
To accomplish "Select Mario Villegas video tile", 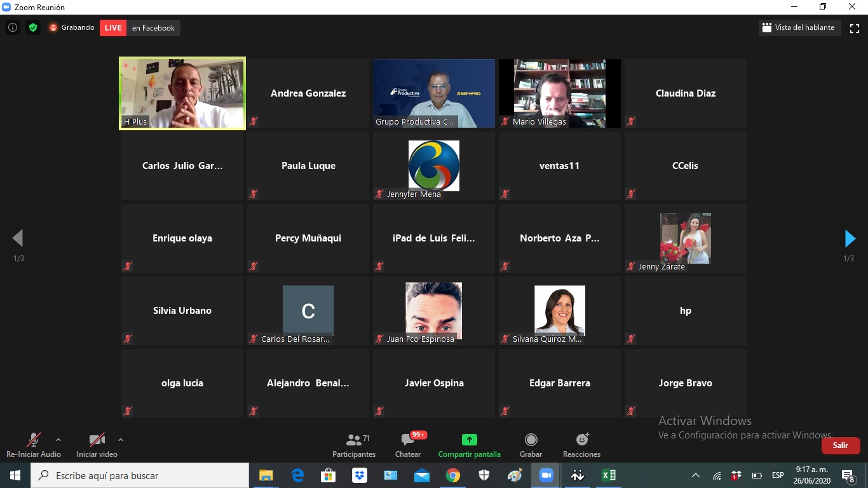I will [x=560, y=93].
